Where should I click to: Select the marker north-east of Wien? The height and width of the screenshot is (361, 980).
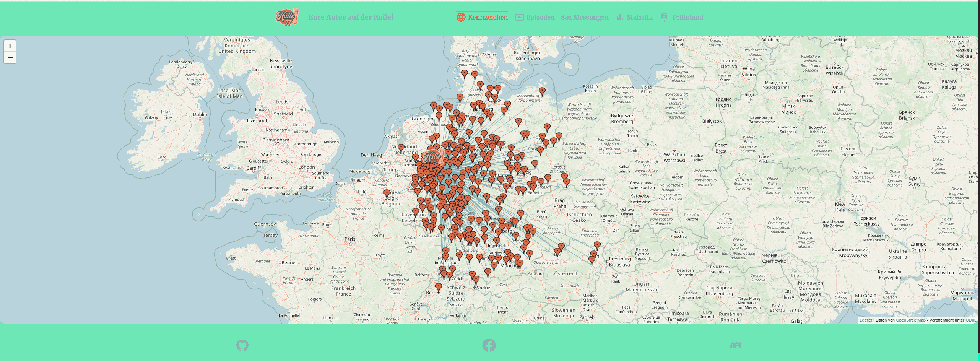coord(597,245)
